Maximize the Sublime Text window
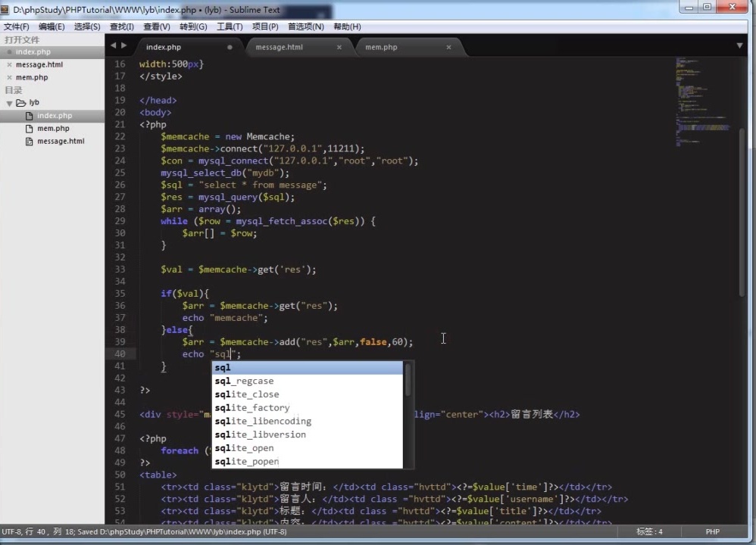This screenshot has height=545, width=756. [x=708, y=7]
